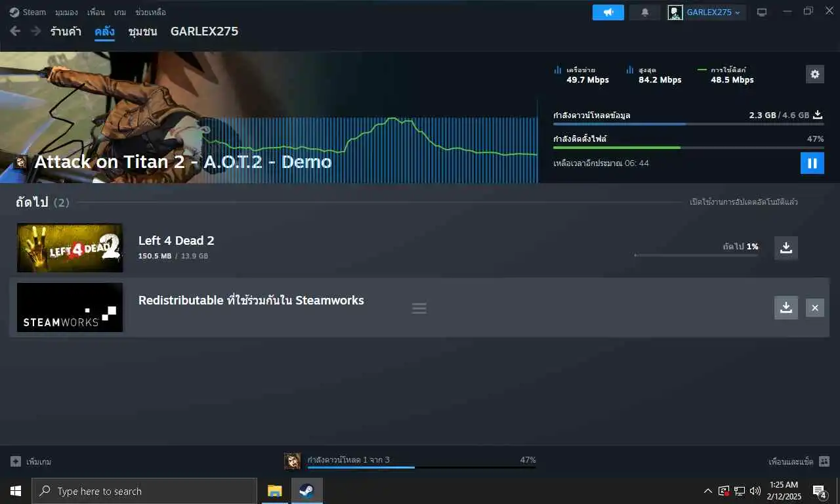840x504 pixels.
Task: Pause the Attack on Titan 2 download
Action: point(812,163)
